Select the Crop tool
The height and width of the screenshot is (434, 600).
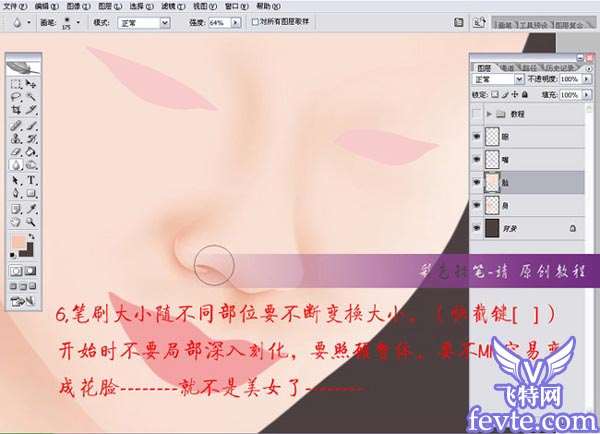pos(16,111)
